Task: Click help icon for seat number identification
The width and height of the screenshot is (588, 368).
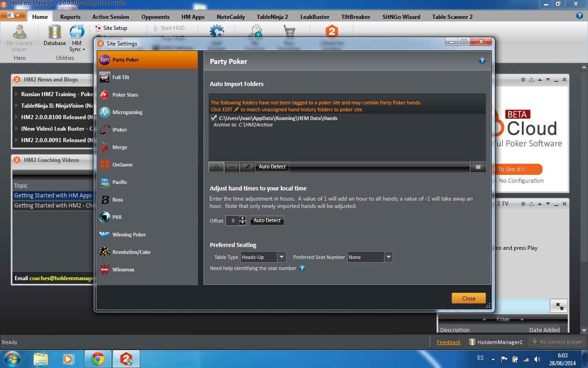Action: [x=302, y=268]
